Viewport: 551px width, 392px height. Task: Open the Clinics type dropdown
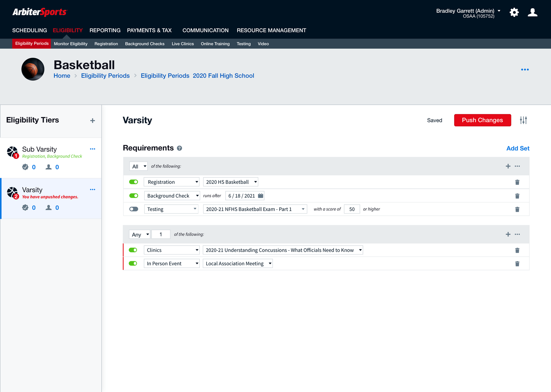[x=172, y=250]
